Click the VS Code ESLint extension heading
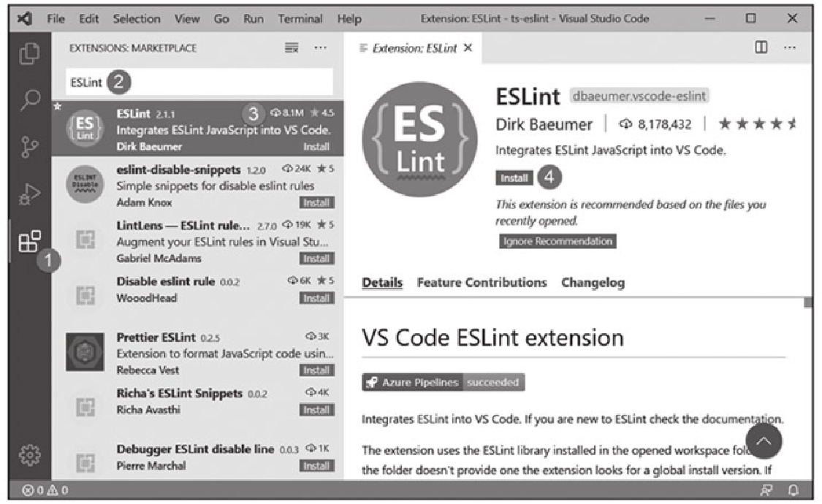The image size is (822, 504). click(492, 338)
